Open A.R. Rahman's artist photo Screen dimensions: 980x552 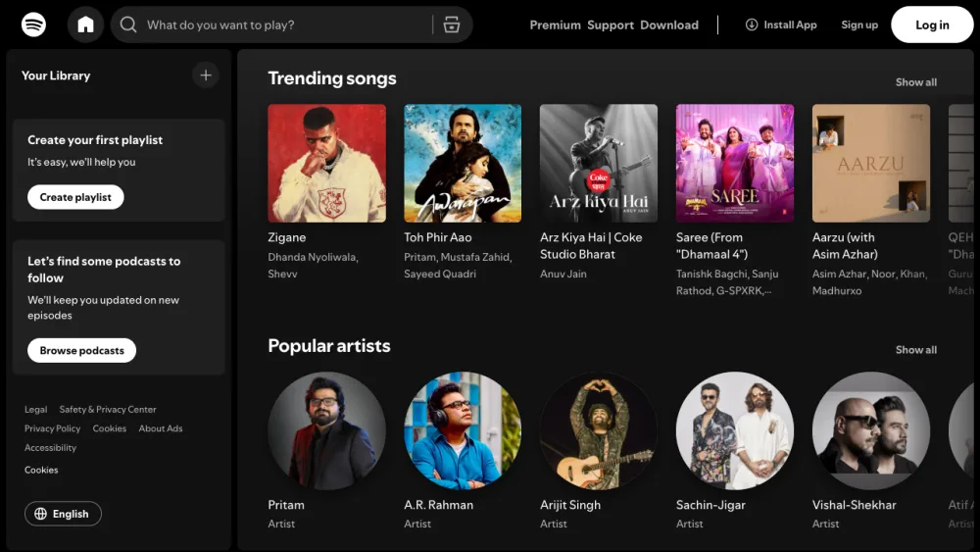point(463,430)
